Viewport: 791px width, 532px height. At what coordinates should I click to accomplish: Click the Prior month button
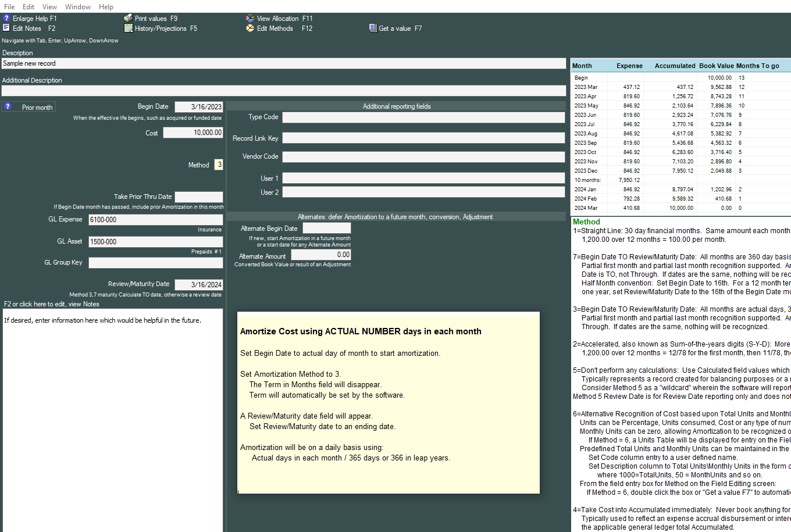[28, 107]
